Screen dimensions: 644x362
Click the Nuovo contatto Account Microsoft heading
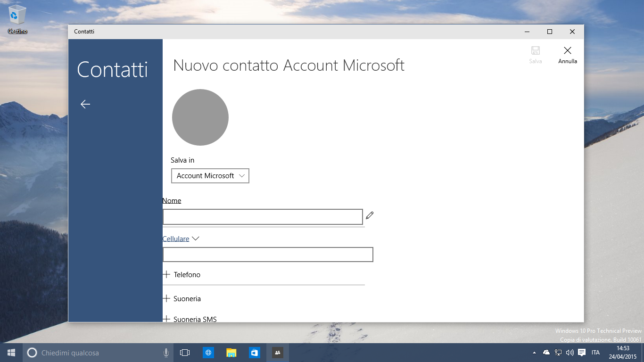[289, 65]
